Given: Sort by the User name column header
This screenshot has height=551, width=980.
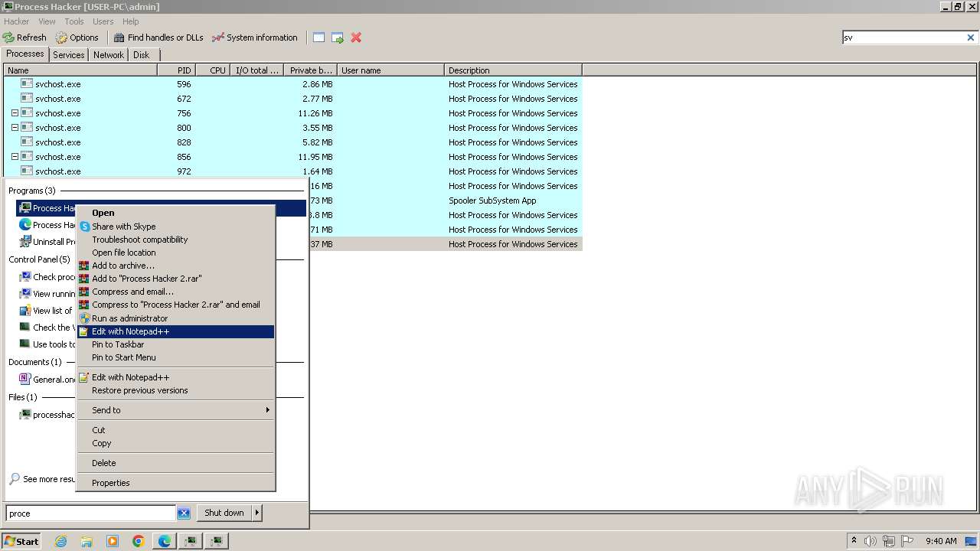Looking at the screenshot, I should point(390,70).
